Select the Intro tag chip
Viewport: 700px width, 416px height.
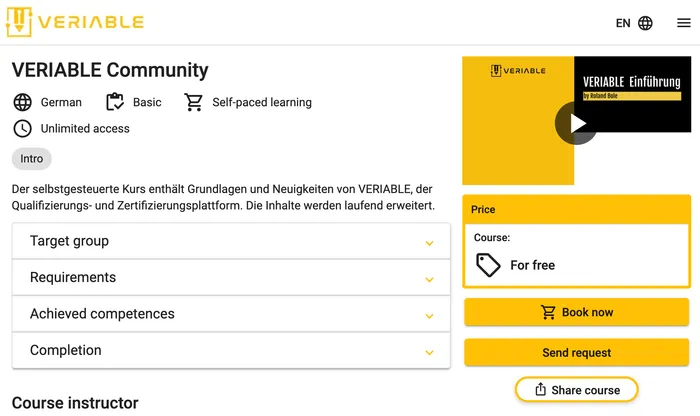32,159
